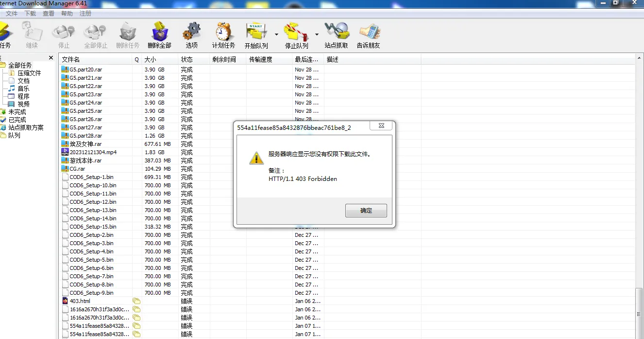Click the 删除任务 (Delete Task) icon
This screenshot has width=644, height=339.
click(128, 34)
